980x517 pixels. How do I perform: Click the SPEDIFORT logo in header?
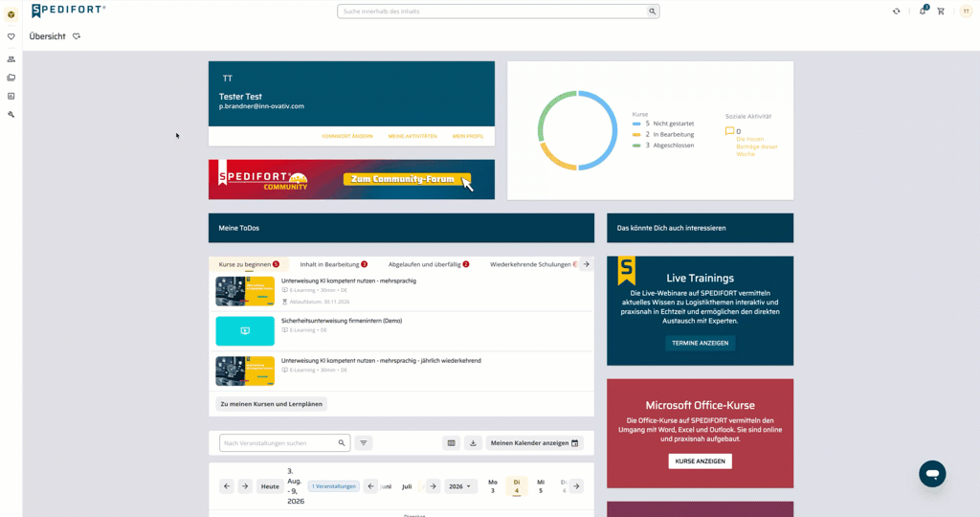tap(68, 10)
